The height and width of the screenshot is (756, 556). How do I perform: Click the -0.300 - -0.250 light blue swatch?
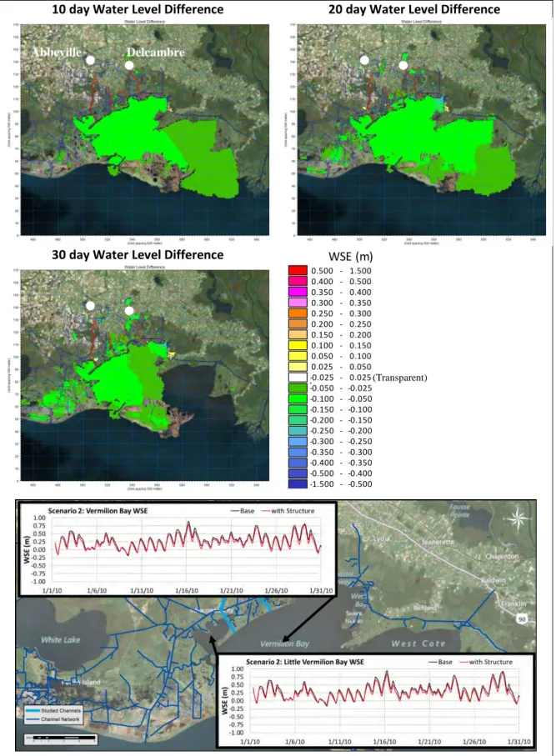point(298,441)
